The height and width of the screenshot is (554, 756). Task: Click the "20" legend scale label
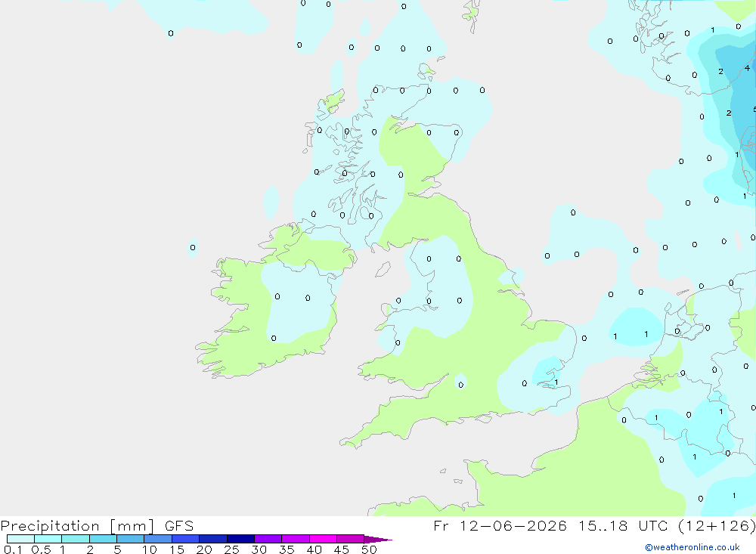[x=204, y=549]
